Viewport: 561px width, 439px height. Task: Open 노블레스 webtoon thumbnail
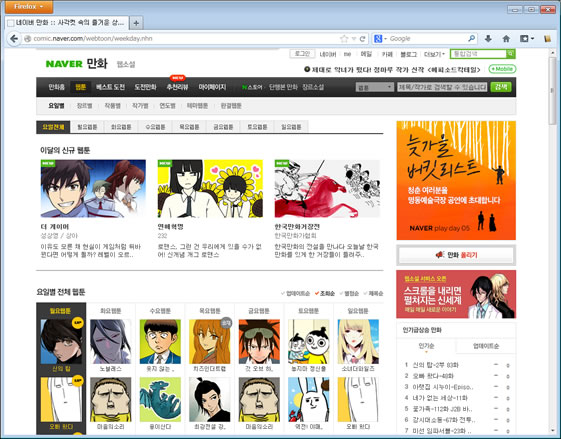(x=111, y=342)
